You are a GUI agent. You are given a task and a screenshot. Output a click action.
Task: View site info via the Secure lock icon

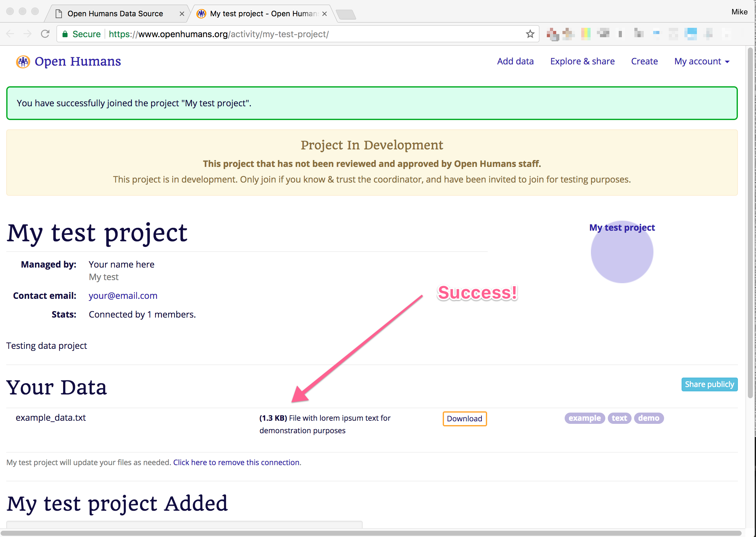65,34
